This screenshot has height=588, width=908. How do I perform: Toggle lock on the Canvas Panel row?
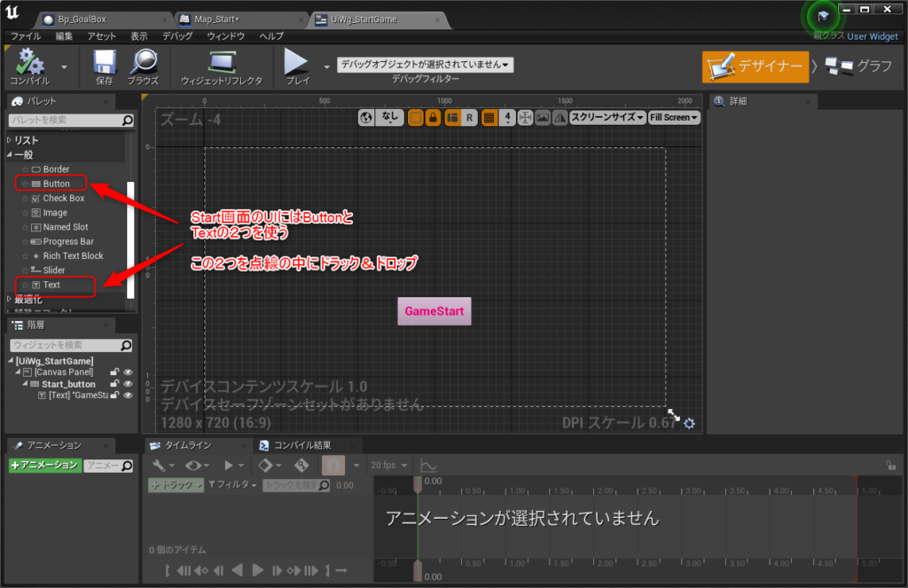(x=114, y=372)
